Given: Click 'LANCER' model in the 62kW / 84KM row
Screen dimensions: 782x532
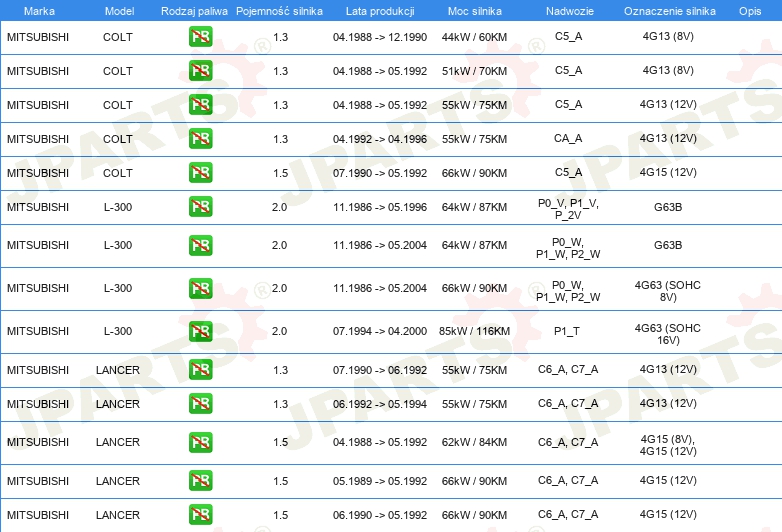Looking at the screenshot, I should click(118, 442).
